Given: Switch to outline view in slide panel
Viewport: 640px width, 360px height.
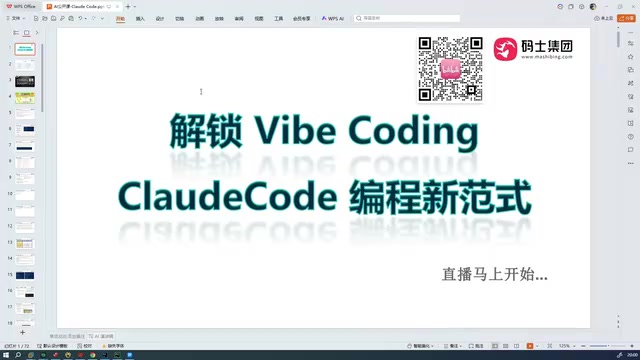Looking at the screenshot, I should pyautogui.click(x=16, y=33).
